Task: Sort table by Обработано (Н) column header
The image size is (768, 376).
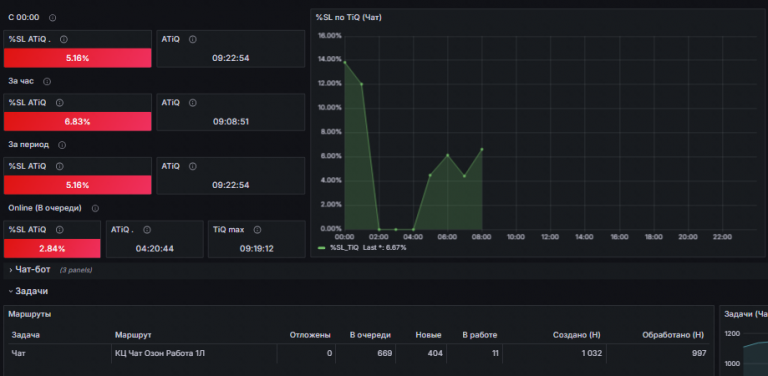Action: coord(673,335)
